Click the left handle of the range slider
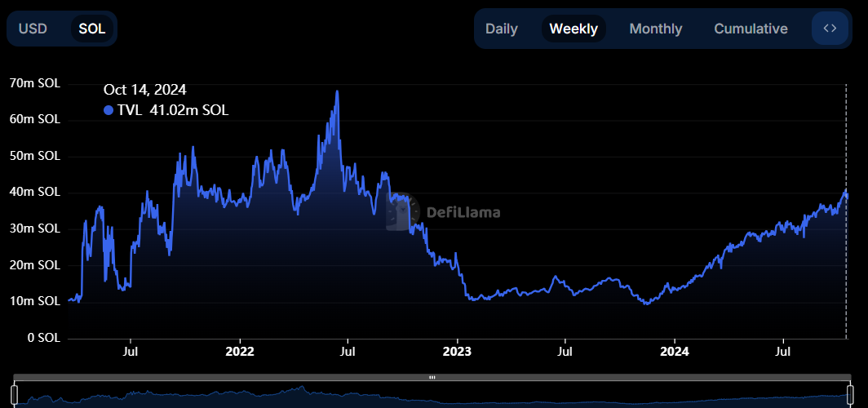The height and width of the screenshot is (408, 868). click(x=14, y=394)
